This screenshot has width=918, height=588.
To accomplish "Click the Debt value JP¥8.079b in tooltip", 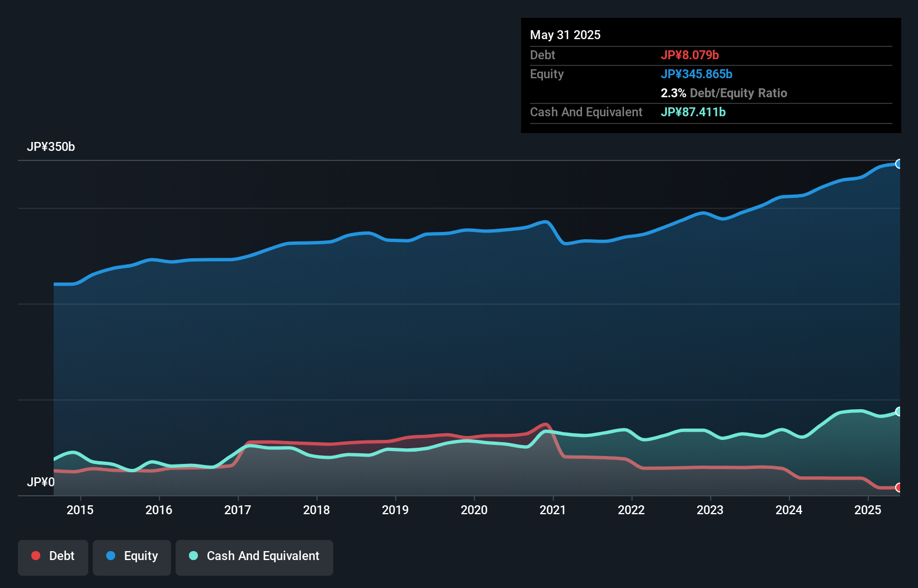I will [690, 55].
